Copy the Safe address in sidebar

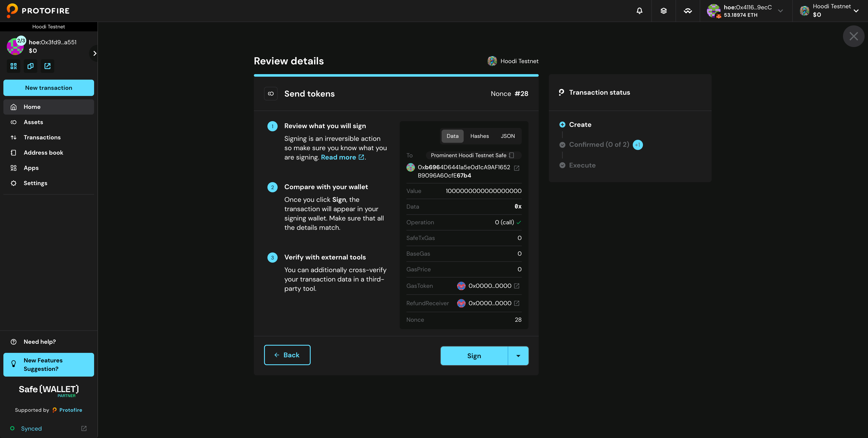[x=30, y=66]
